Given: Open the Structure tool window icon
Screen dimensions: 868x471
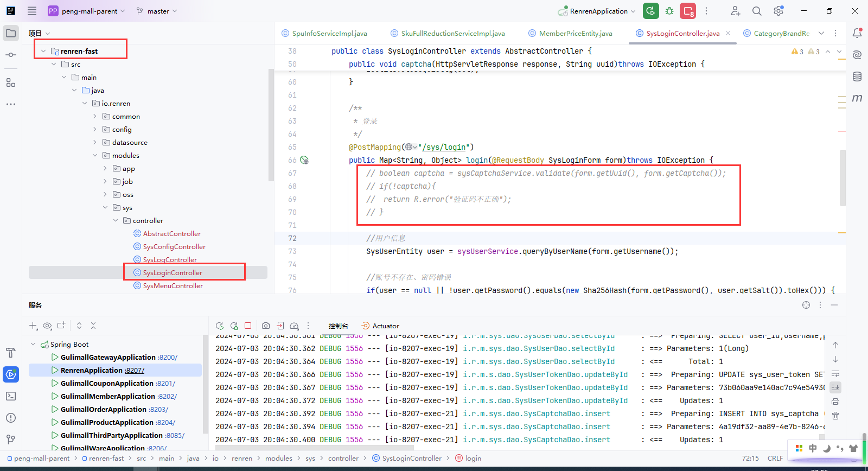Looking at the screenshot, I should click(x=11, y=82).
